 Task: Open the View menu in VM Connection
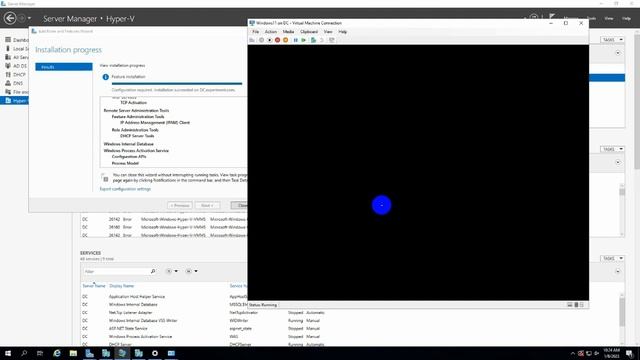[328, 31]
